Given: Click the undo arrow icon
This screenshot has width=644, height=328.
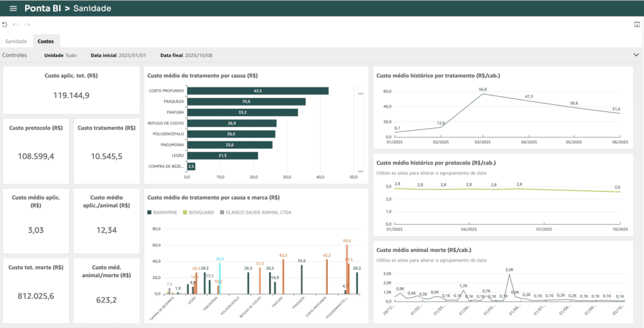Looking at the screenshot, I should click(16, 25).
